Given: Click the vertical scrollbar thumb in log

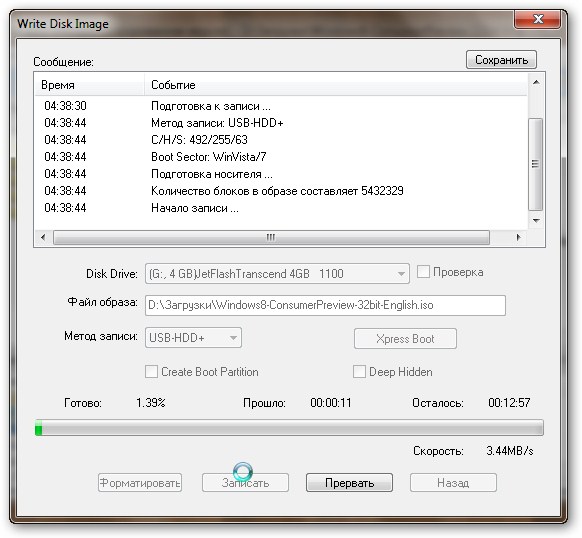Looking at the screenshot, I should 536,164.
